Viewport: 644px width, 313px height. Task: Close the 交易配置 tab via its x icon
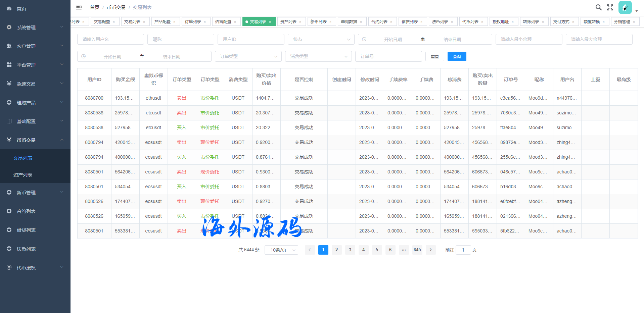point(114,22)
